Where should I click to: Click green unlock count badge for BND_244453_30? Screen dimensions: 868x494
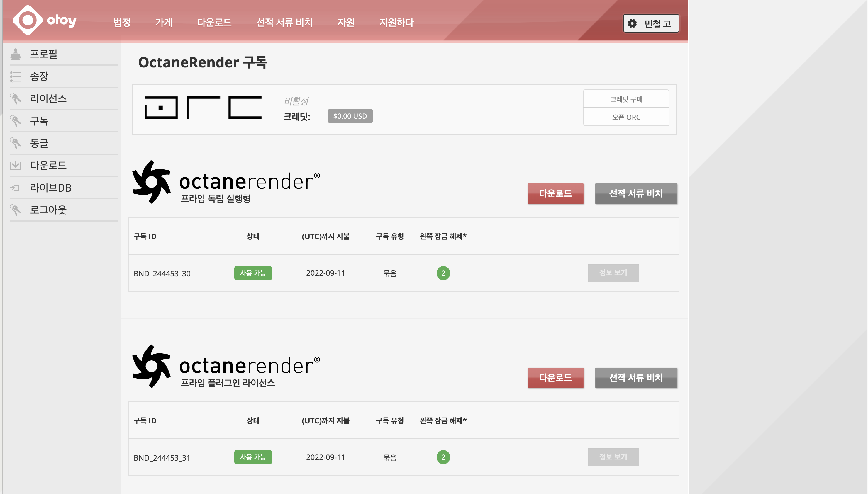[443, 273]
